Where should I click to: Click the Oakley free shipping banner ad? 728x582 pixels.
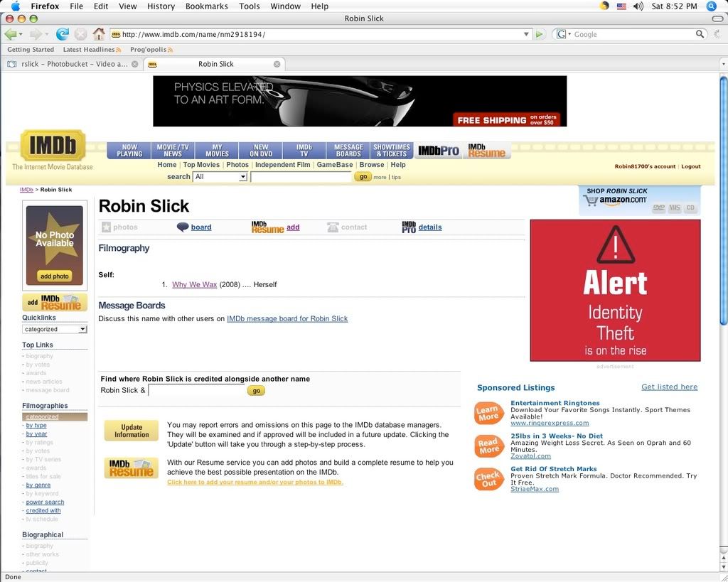click(360, 101)
